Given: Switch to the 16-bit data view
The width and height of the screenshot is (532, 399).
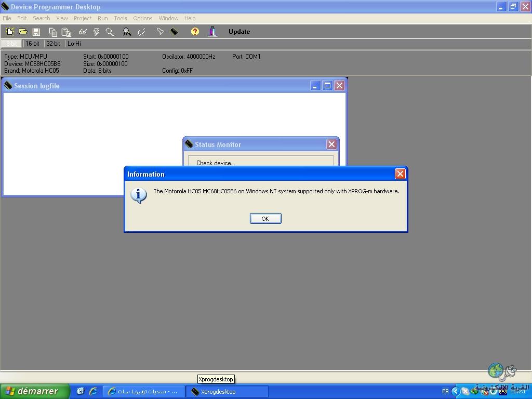Looking at the screenshot, I should pos(32,44).
